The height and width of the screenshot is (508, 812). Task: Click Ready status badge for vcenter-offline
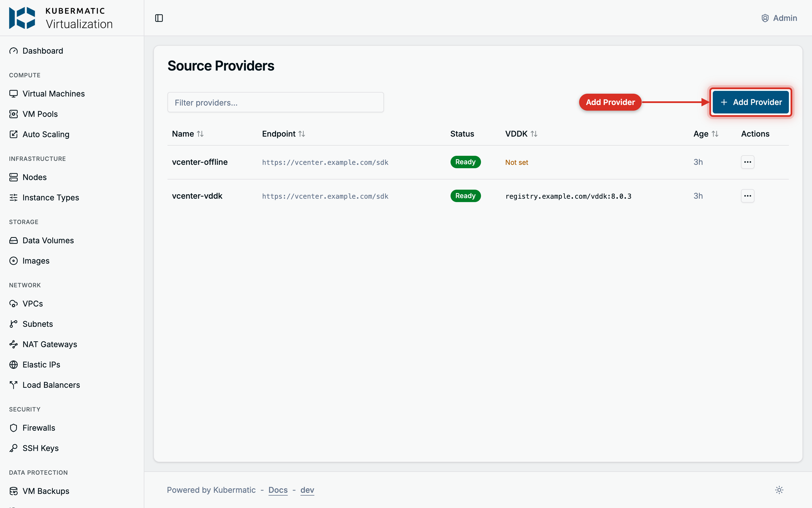click(465, 162)
